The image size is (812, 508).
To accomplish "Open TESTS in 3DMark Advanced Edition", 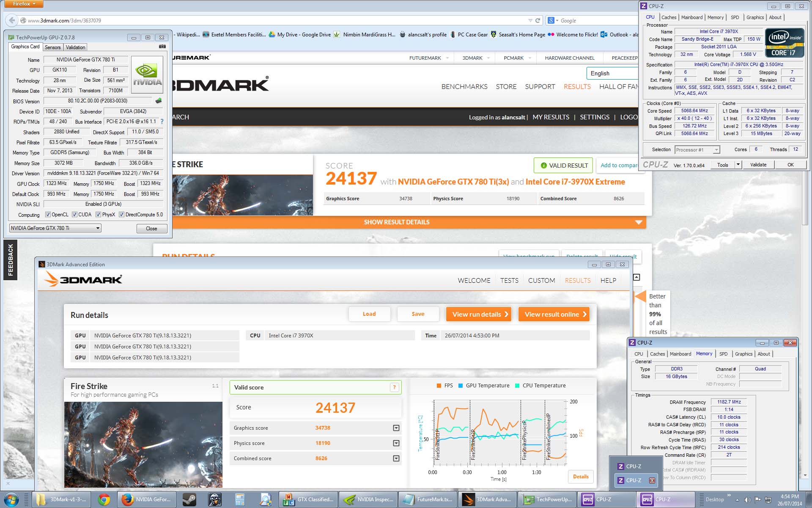I will pos(509,280).
